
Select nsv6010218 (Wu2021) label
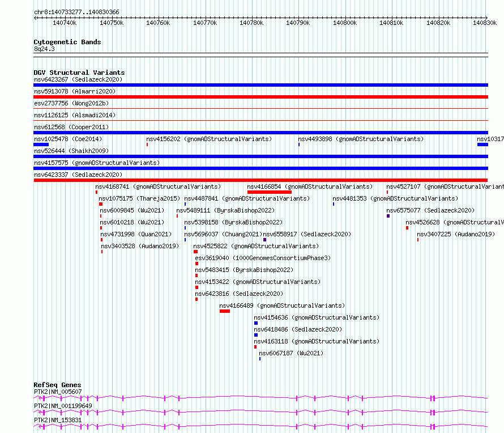tap(132, 222)
